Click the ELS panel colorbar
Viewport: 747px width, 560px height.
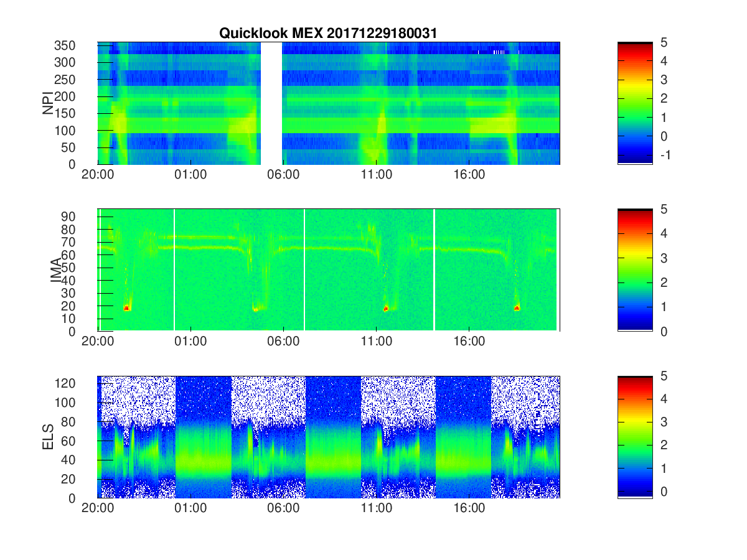(635, 437)
